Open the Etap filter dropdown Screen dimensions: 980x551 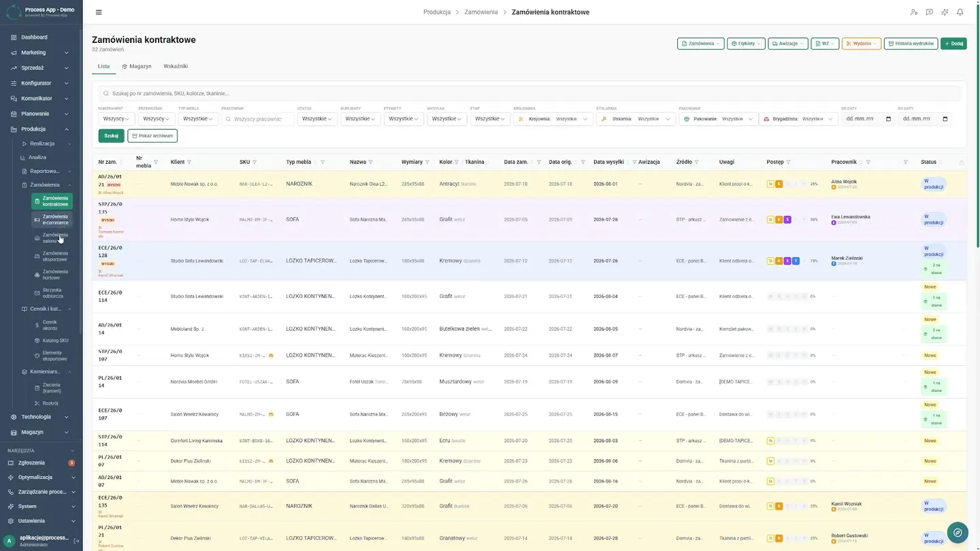tap(490, 119)
